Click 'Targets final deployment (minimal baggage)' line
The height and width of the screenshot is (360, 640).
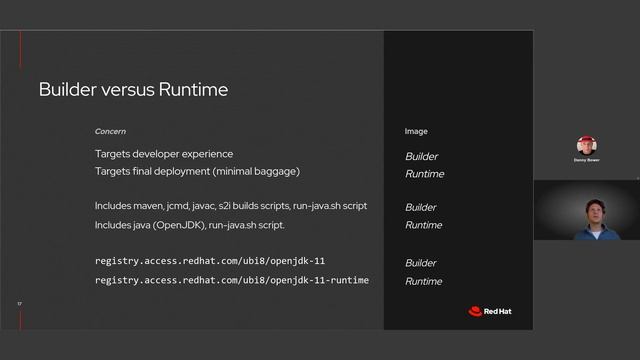(197, 171)
